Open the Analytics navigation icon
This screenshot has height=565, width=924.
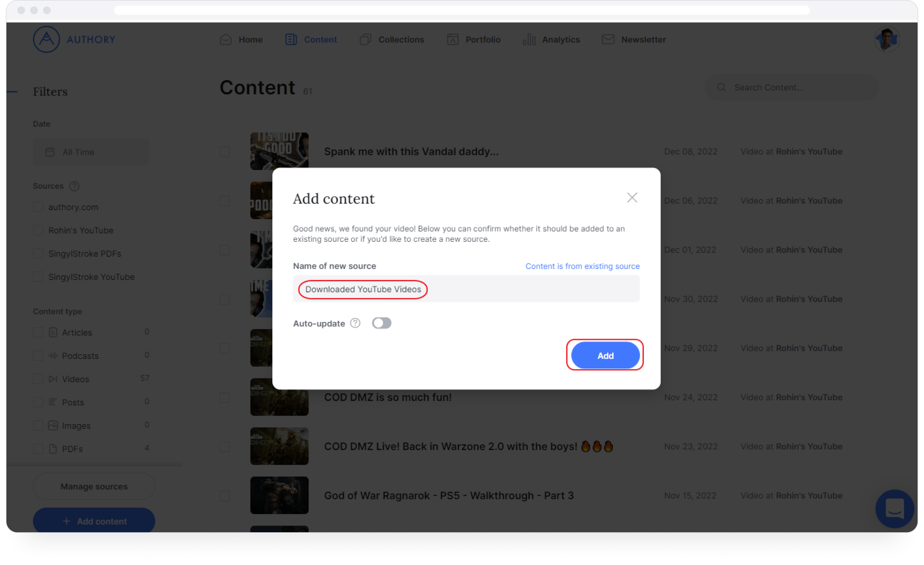coord(528,39)
